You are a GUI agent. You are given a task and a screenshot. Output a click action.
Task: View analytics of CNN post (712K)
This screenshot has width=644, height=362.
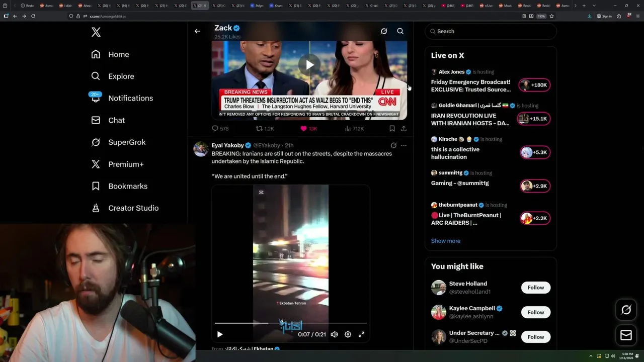click(354, 129)
